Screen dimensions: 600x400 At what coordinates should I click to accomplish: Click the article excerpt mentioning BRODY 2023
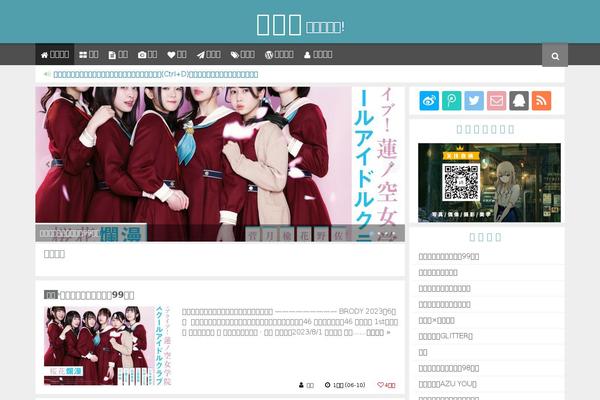pyautogui.click(x=290, y=322)
